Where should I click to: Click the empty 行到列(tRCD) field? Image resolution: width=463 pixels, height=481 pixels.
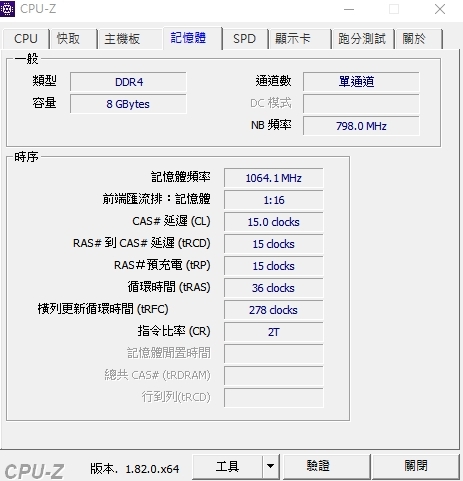(274, 398)
